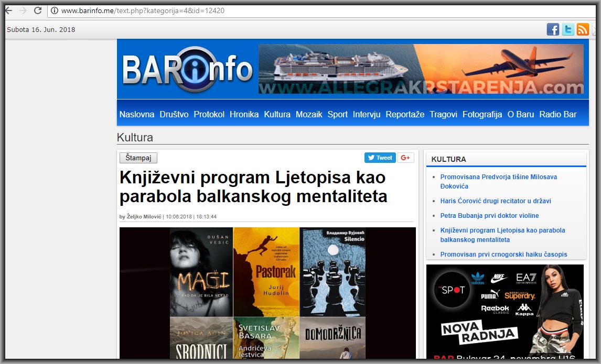Viewport: 601px width, 364px height.
Task: Click the browser forward arrow
Action: pos(23,10)
